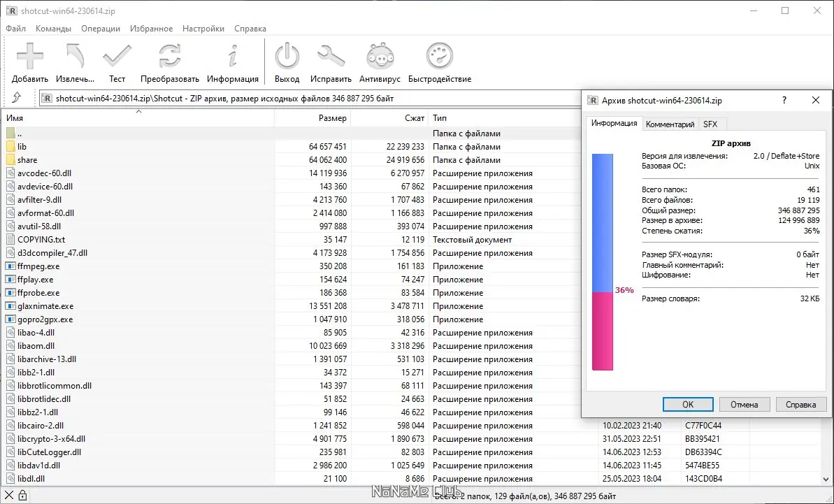Screen dimensions: 834x504
Task: Launch the Антивирус scan icon
Action: click(380, 57)
